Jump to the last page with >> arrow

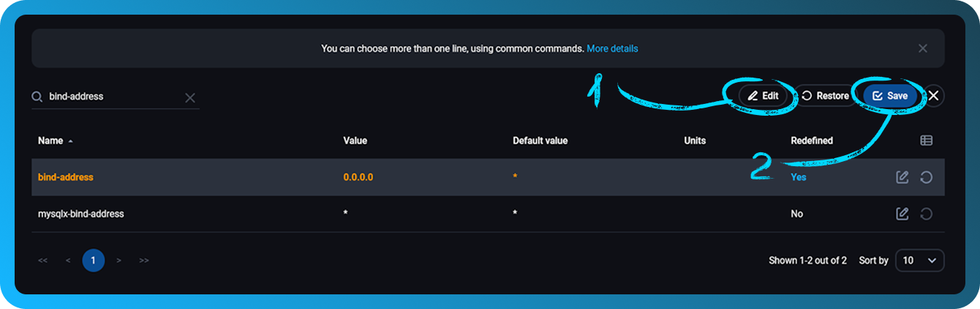[x=144, y=260]
